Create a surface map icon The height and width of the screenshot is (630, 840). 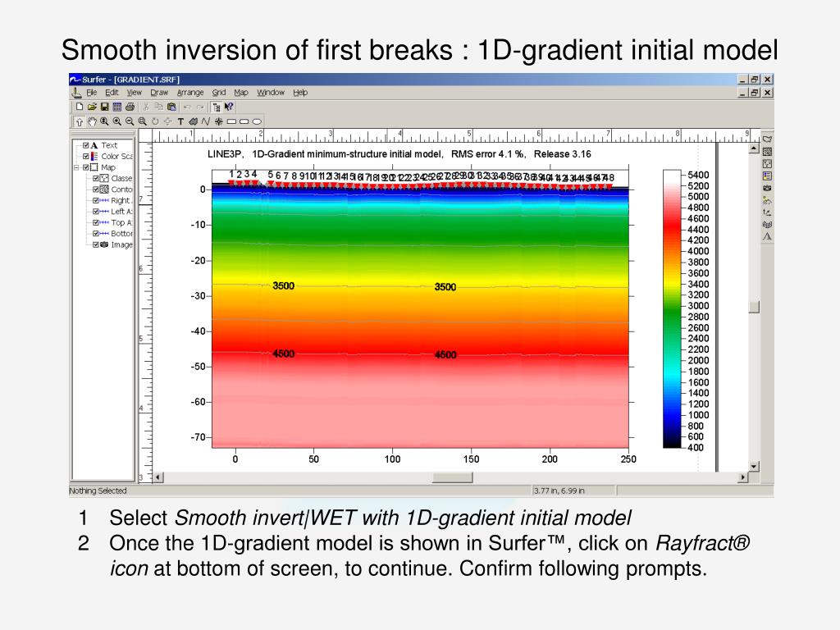coord(767,236)
